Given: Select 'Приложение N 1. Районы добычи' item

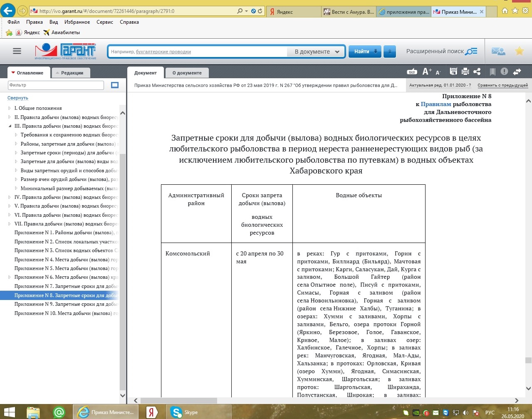Looking at the screenshot, I should [x=66, y=233].
